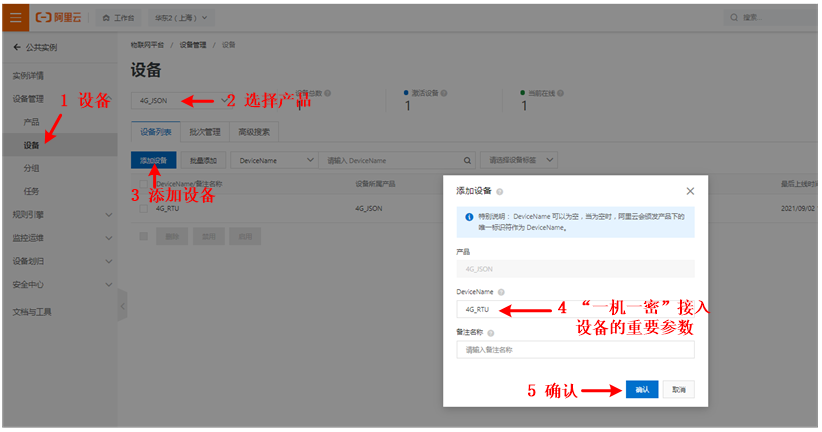
Task: Click the 请输入备注名称 input field
Action: pyautogui.click(x=576, y=350)
